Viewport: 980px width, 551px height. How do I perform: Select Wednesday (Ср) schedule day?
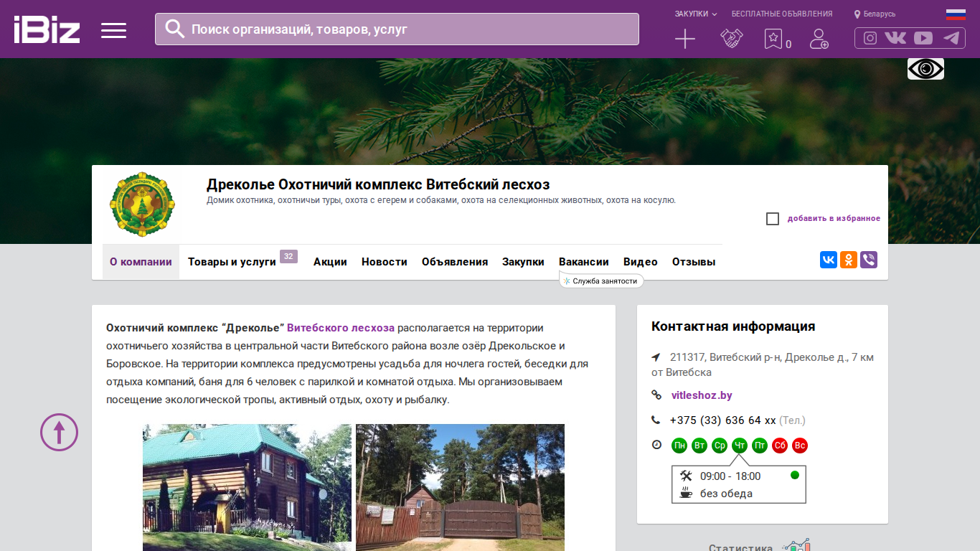point(720,446)
